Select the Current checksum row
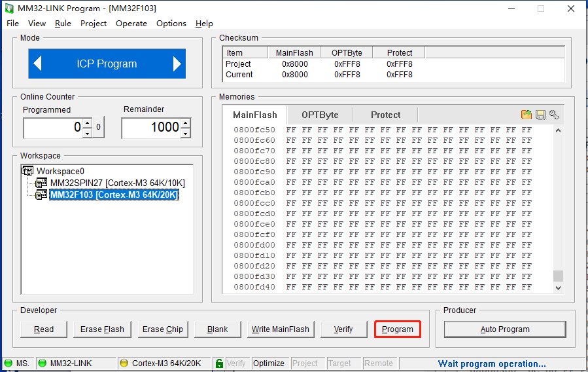The height and width of the screenshot is (372, 588). pos(393,74)
